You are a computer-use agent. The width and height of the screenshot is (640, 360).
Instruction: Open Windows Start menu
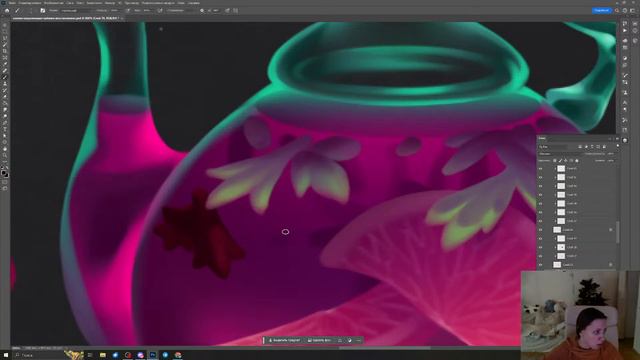pos(5,355)
